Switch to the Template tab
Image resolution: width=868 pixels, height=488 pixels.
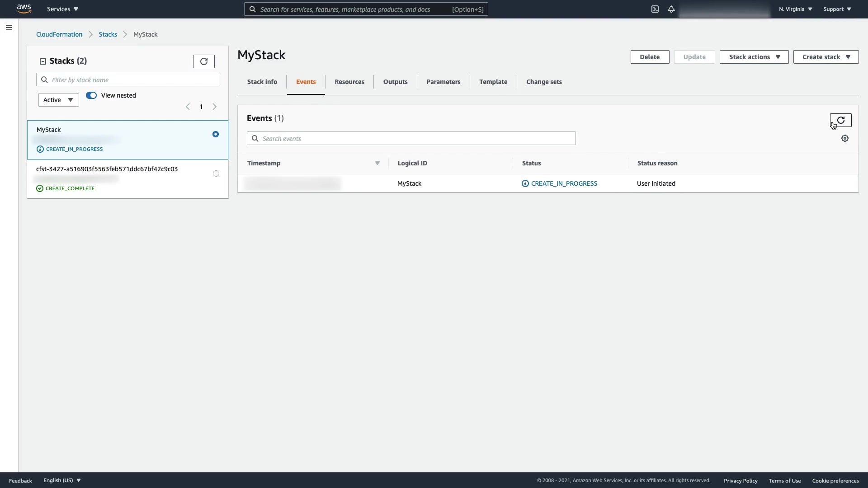click(493, 82)
